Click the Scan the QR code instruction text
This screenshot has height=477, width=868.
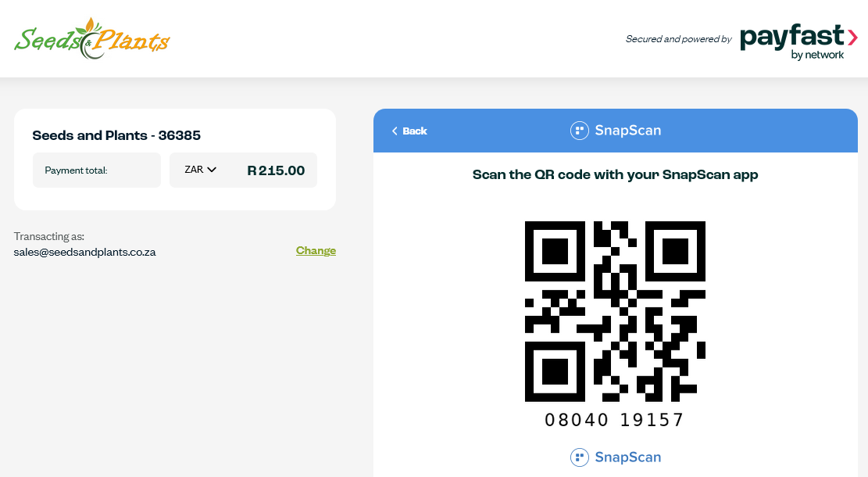[x=615, y=174]
